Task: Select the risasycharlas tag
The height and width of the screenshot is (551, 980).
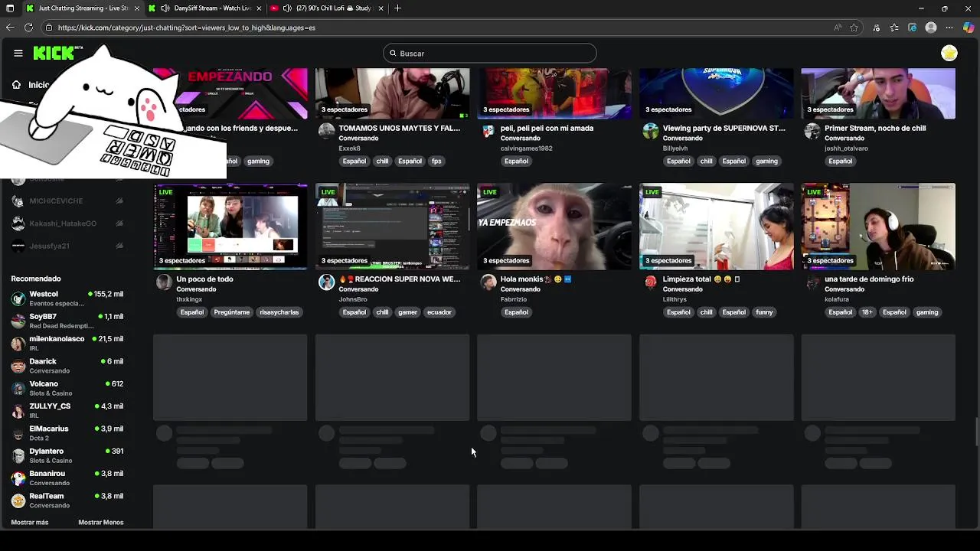Action: pyautogui.click(x=279, y=312)
